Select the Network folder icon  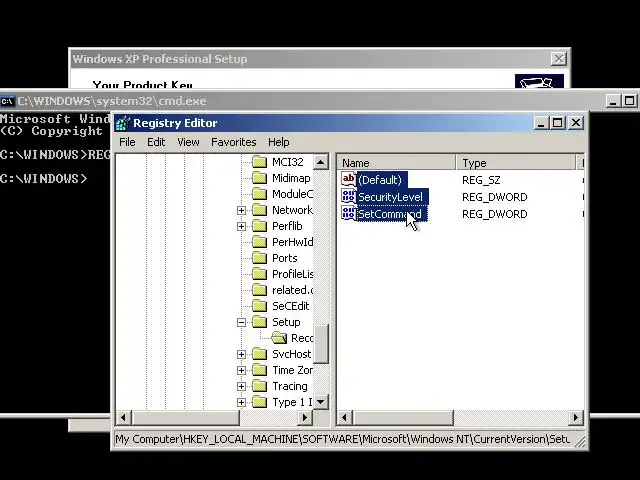260,210
